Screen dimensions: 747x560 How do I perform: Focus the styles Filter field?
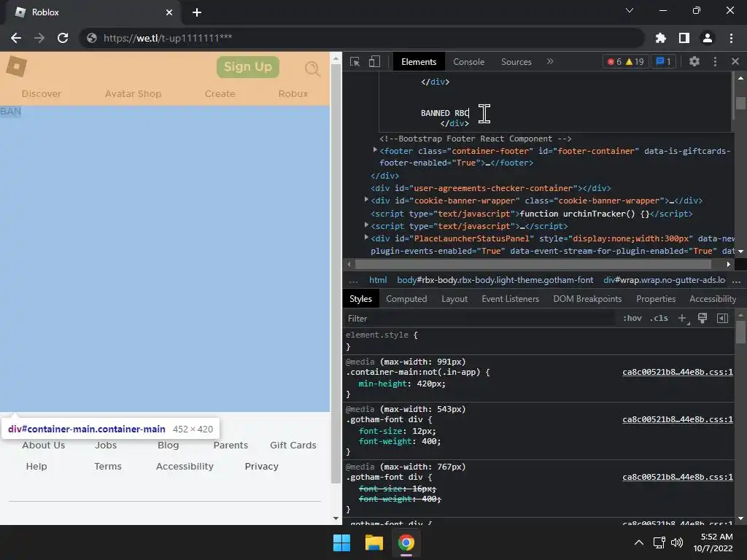pyautogui.click(x=479, y=319)
